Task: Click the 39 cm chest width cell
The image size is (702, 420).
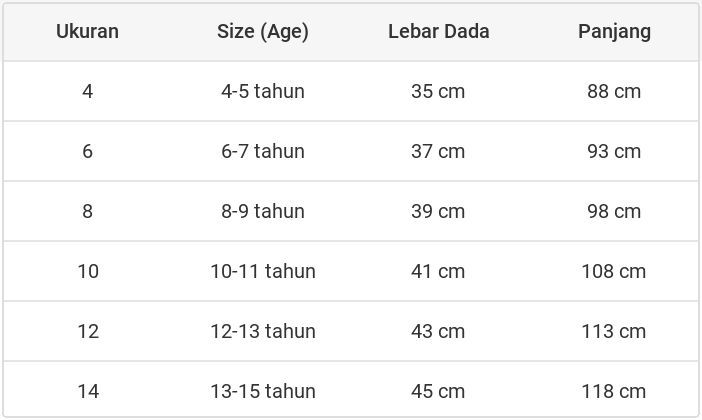Action: click(438, 211)
